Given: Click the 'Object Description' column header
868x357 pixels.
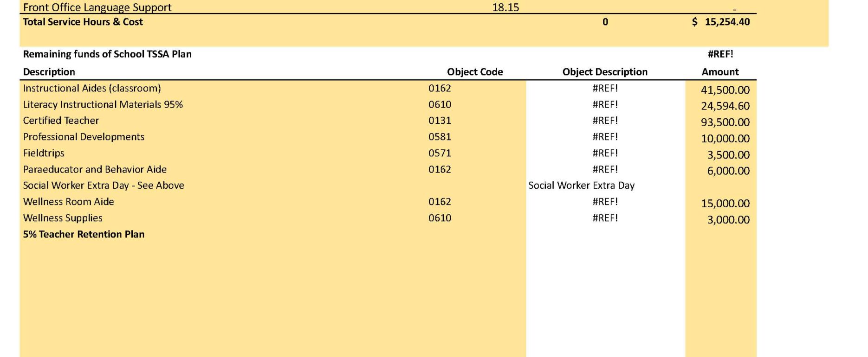Looking at the screenshot, I should [x=605, y=72].
